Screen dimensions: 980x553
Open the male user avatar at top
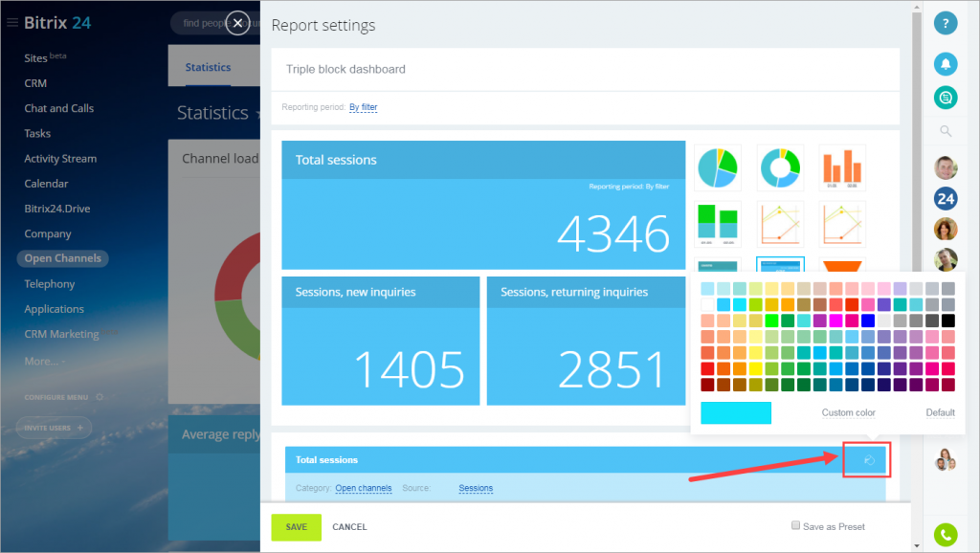tap(946, 167)
